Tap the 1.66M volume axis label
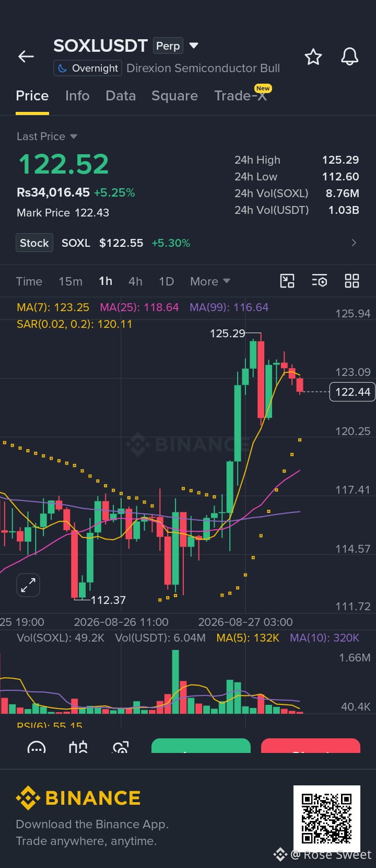This screenshot has height=868, width=376. pos(355,658)
